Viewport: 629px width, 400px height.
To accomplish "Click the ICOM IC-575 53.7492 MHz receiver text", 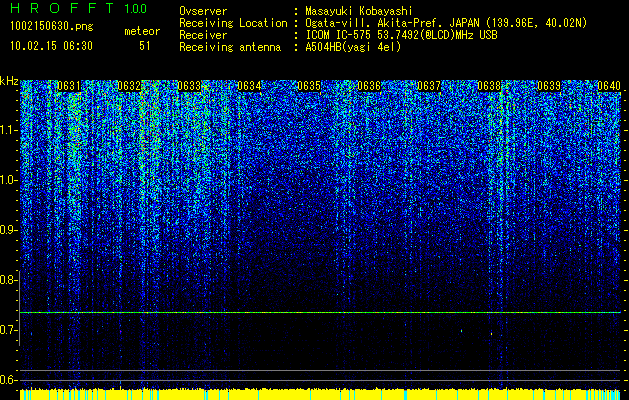I will [x=401, y=35].
